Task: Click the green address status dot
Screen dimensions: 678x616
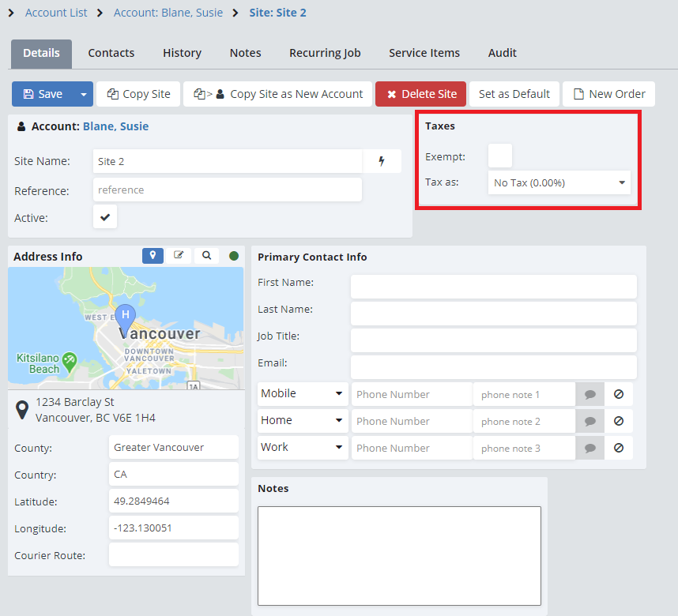Action: pyautogui.click(x=234, y=256)
